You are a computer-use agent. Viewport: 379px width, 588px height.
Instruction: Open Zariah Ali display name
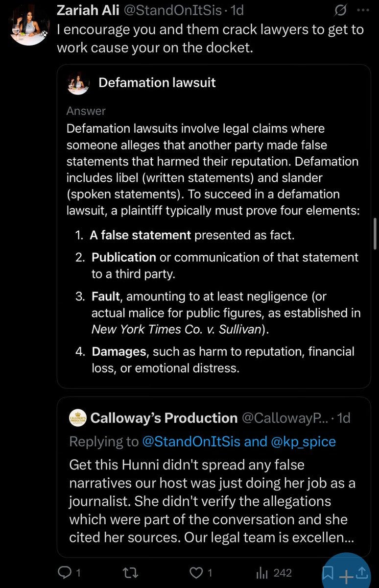[88, 9]
